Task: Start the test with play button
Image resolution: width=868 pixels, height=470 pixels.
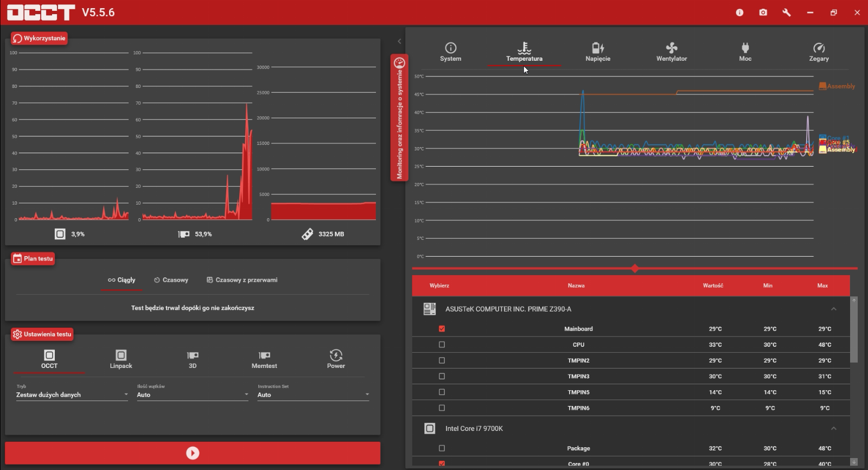Action: point(193,453)
